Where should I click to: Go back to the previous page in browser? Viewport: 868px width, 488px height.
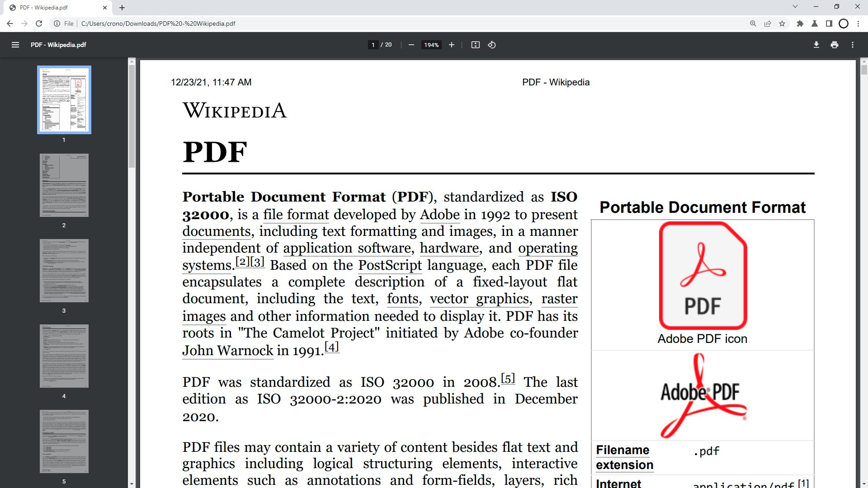point(10,23)
